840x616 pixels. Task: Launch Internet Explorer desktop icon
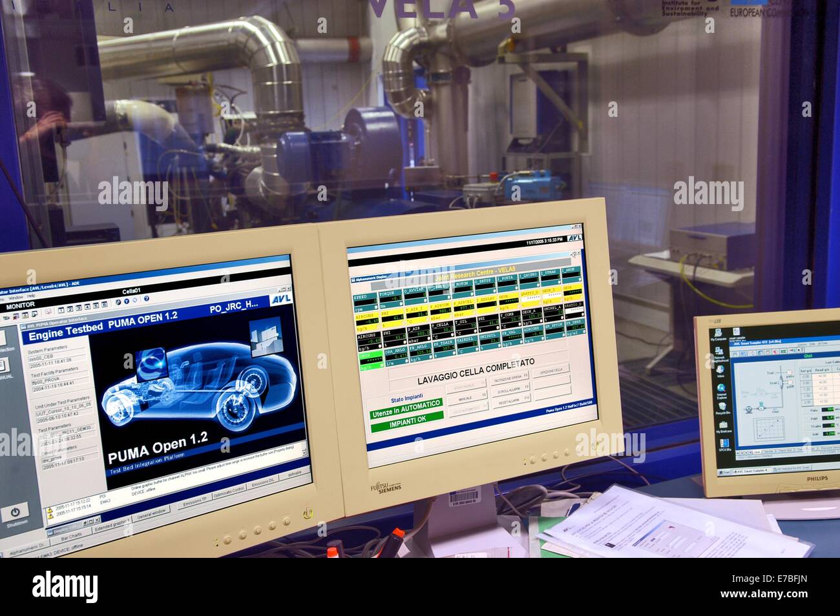coord(722,391)
